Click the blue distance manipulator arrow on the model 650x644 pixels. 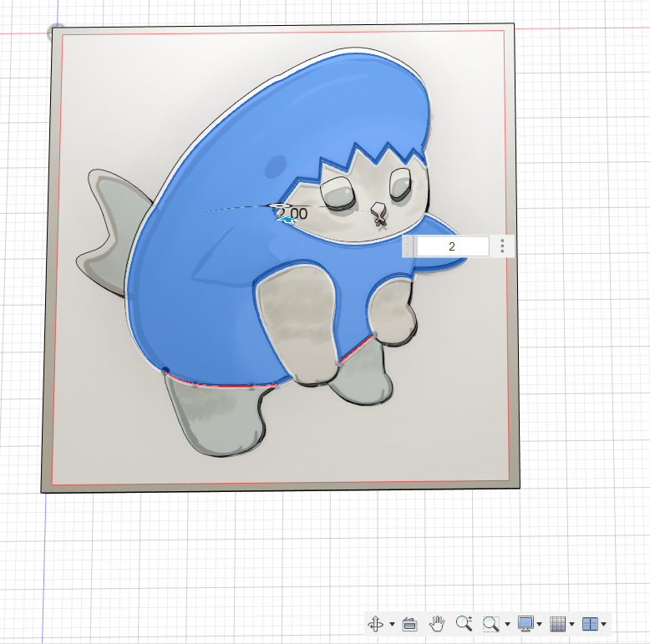[x=287, y=220]
